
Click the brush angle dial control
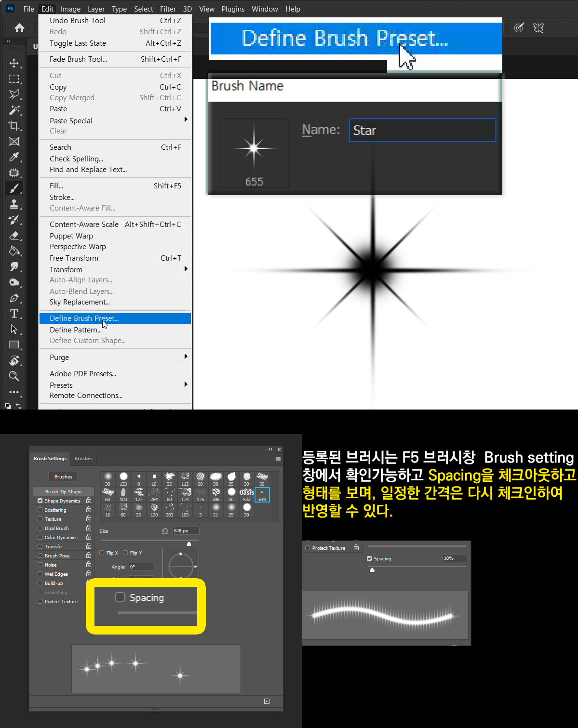coord(181,566)
